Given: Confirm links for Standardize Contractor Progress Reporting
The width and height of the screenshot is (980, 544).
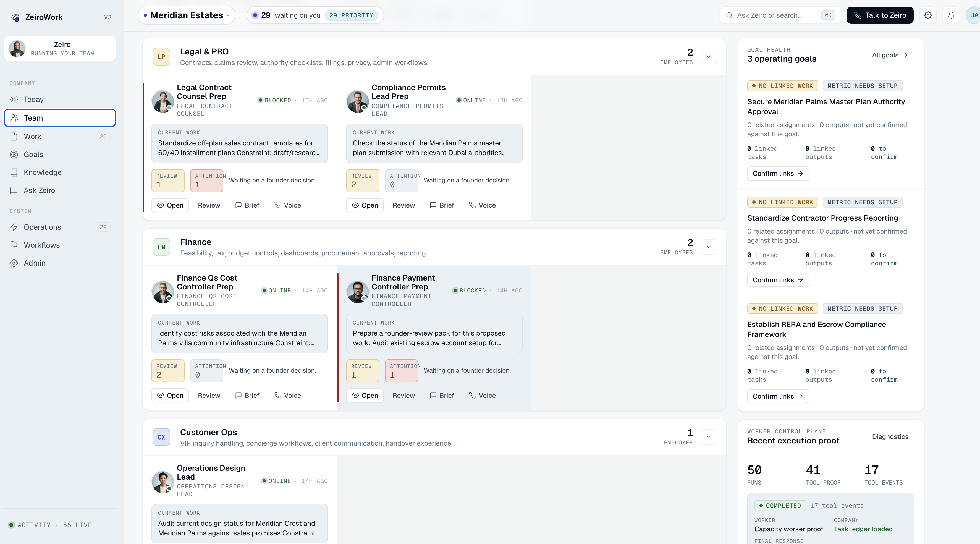Looking at the screenshot, I should pos(778,280).
